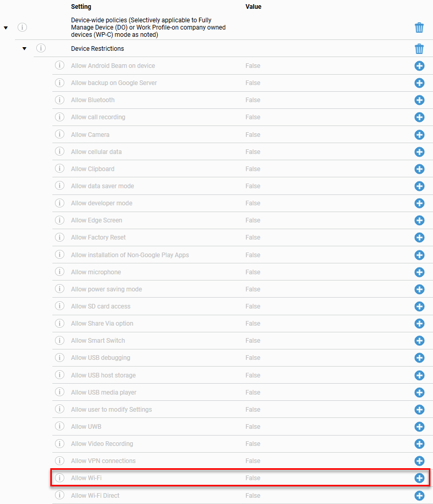The image size is (433, 504).
Task: Click the False value for Allow Camera
Action: click(x=253, y=135)
